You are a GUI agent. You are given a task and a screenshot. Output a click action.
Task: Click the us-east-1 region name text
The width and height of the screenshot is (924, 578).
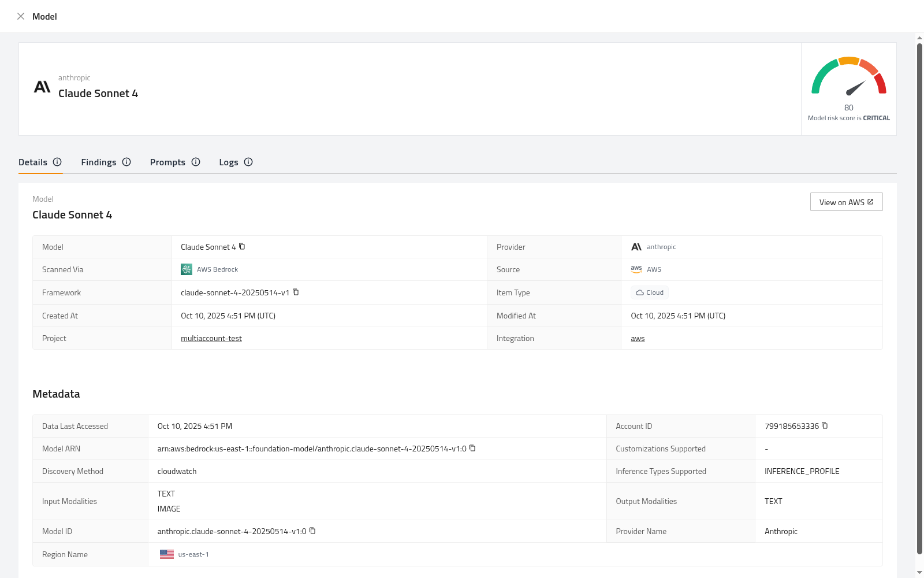[x=193, y=554]
